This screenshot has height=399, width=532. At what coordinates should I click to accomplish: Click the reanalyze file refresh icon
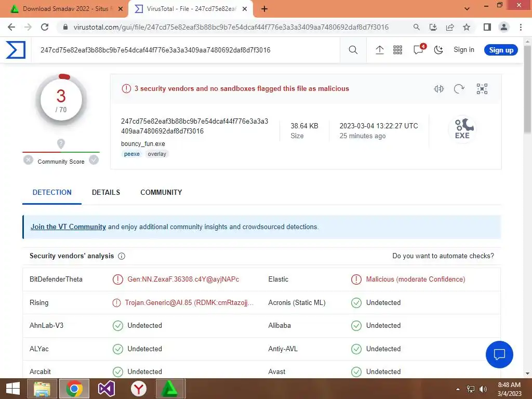pyautogui.click(x=459, y=89)
